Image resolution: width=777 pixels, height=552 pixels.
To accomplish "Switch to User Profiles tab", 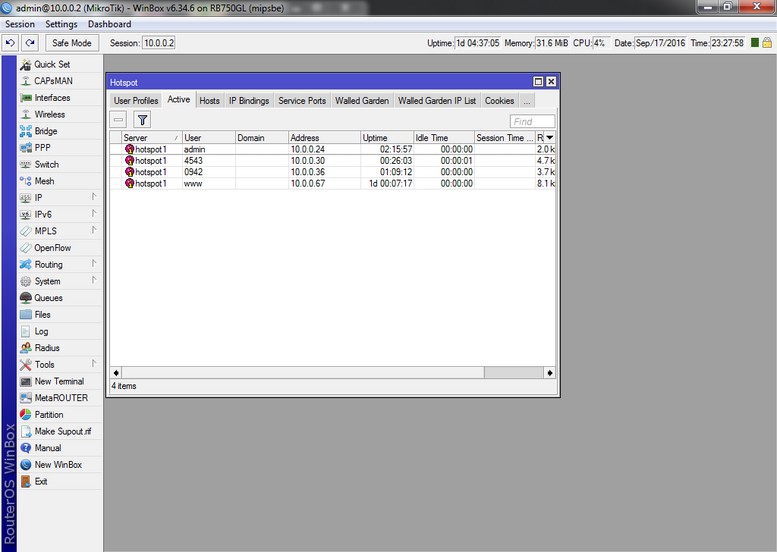I will (136, 101).
